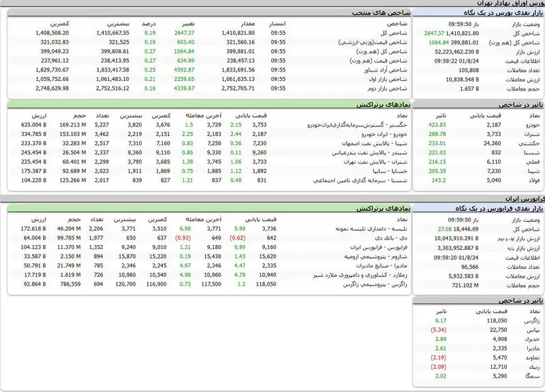
Task: Click the مقدار column header in selected indices
Action: (x=248, y=24)
